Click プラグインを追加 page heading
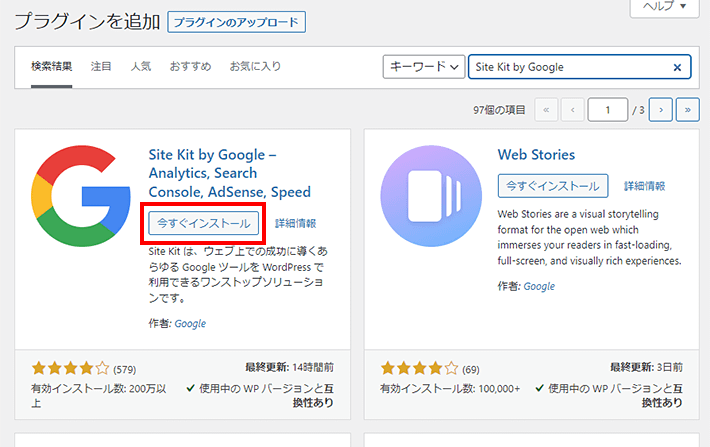This screenshot has height=447, width=710. point(87,22)
